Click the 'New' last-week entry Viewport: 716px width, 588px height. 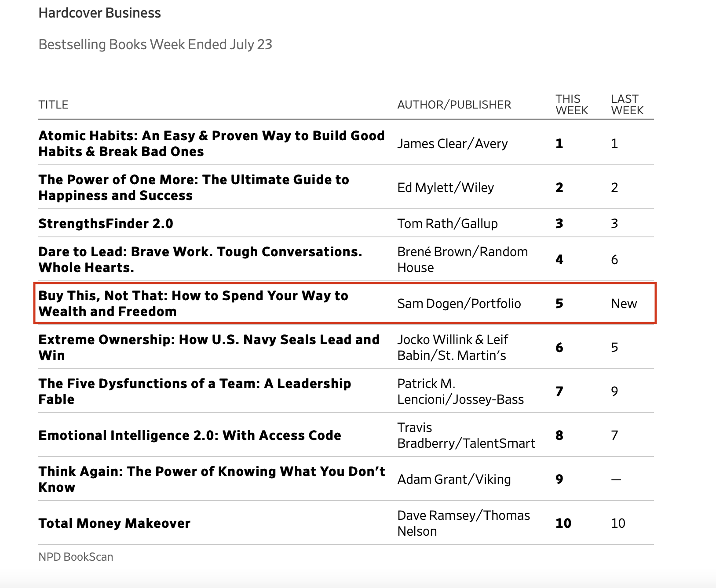(624, 304)
